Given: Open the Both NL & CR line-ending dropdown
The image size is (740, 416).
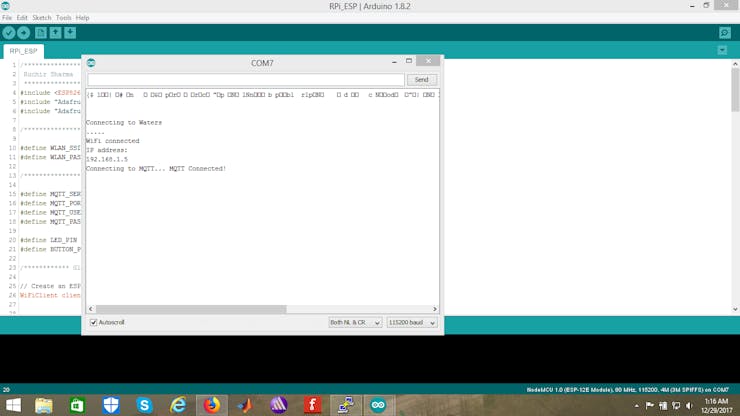Looking at the screenshot, I should tap(355, 323).
